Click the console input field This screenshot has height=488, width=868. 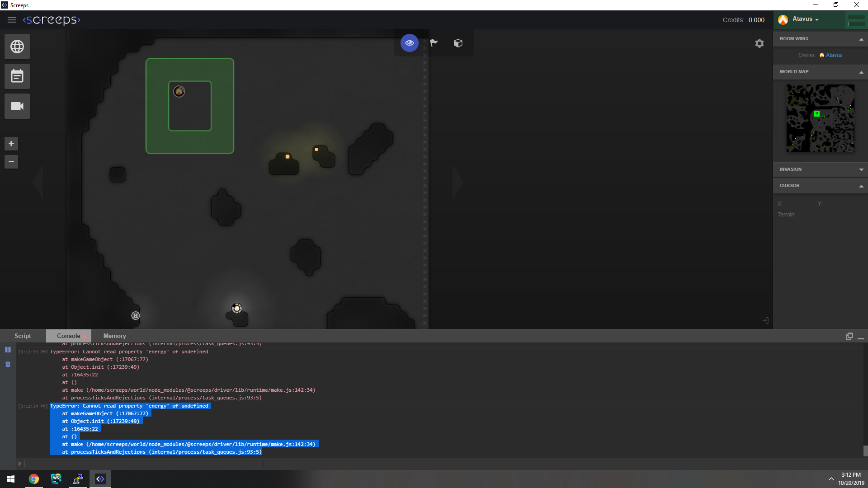(434, 463)
